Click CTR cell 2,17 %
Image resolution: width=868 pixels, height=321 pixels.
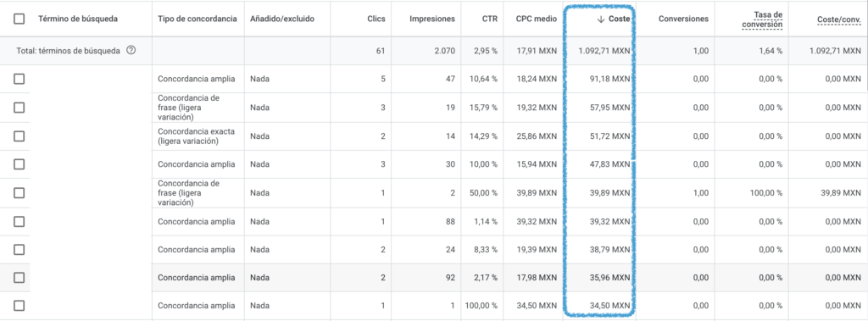(x=486, y=278)
